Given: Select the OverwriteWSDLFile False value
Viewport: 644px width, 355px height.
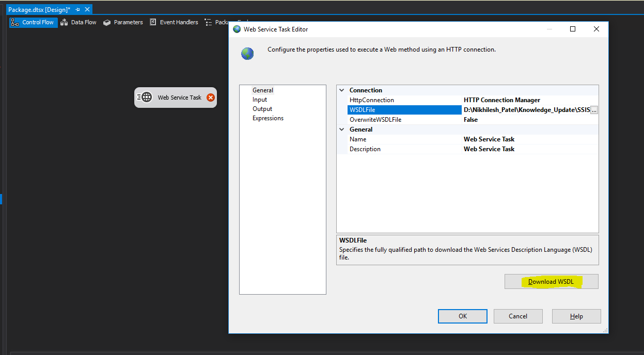Looking at the screenshot, I should click(529, 120).
